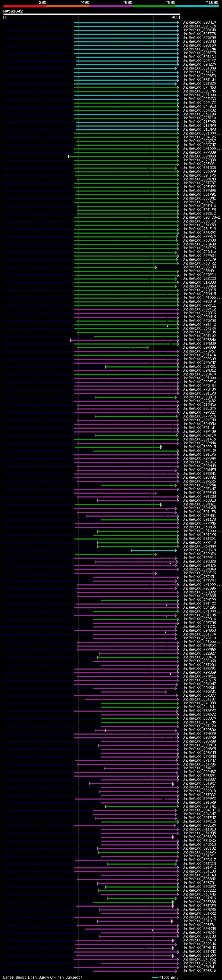Viewport: 222px width, 980px height.
Task: Click hit label UniRef100_O80470
Action: [x=199, y=657]
